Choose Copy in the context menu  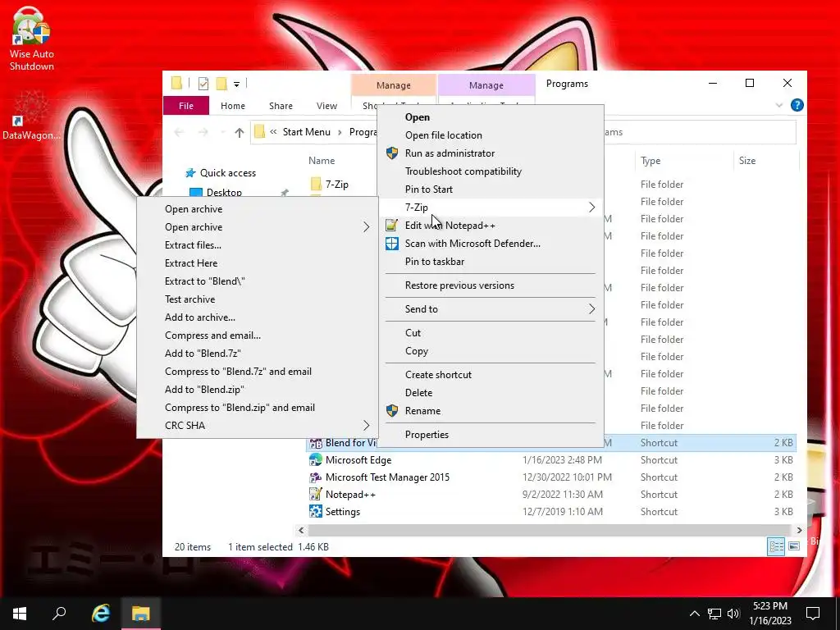click(x=491, y=351)
